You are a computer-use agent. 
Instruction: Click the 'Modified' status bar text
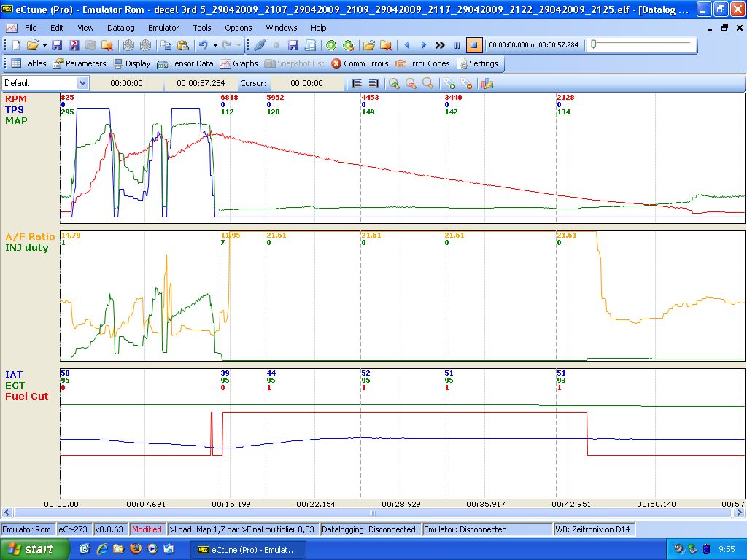[147, 529]
